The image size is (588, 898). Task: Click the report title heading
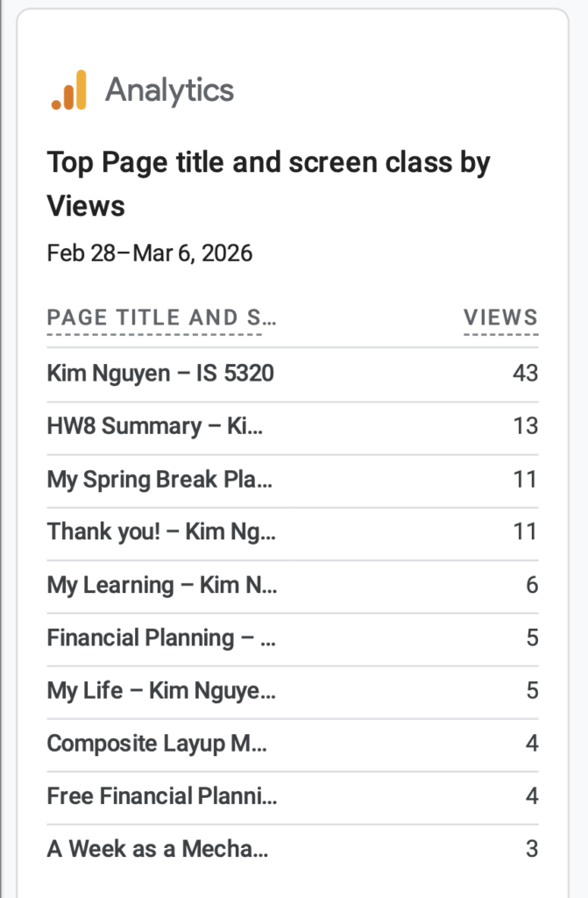click(x=268, y=184)
